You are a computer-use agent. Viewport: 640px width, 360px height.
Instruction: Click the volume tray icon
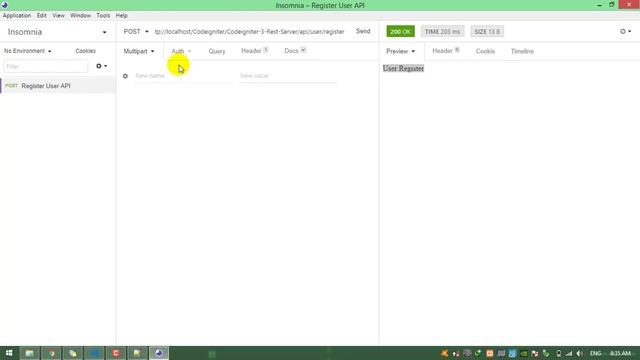[x=580, y=353]
